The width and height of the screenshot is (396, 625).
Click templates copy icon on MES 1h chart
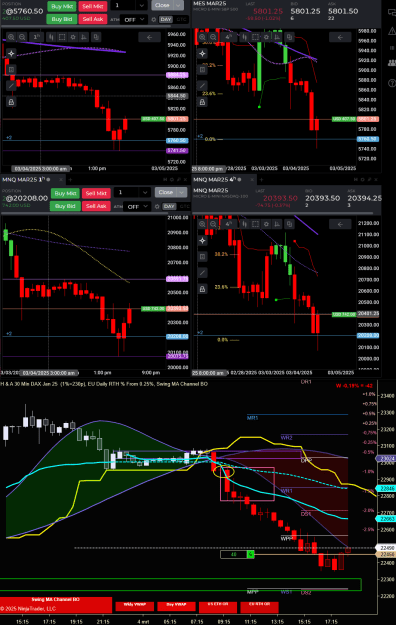tap(96, 37)
